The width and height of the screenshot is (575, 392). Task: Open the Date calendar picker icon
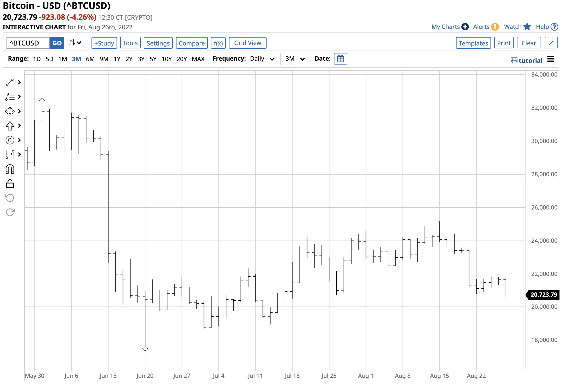[x=340, y=59]
